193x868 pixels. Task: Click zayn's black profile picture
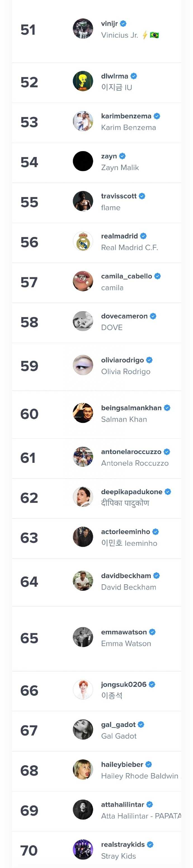[83, 161]
